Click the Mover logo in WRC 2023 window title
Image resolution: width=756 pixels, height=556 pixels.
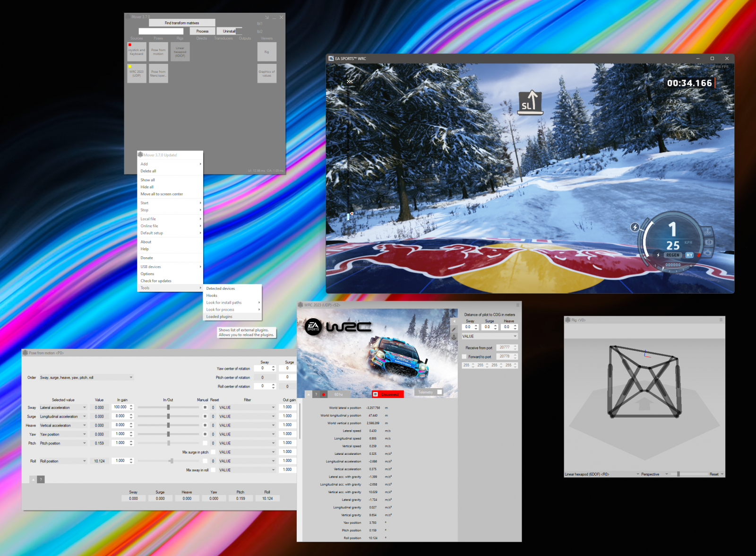pos(301,305)
